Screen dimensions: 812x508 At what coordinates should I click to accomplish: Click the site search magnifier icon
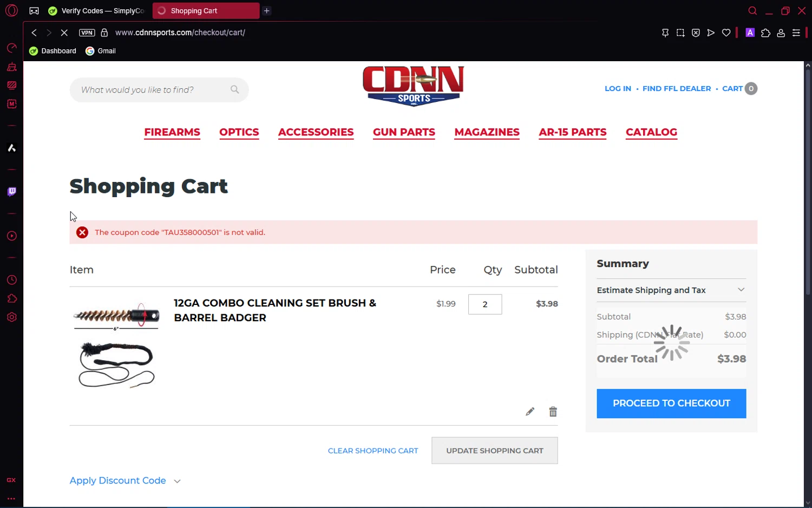234,89
